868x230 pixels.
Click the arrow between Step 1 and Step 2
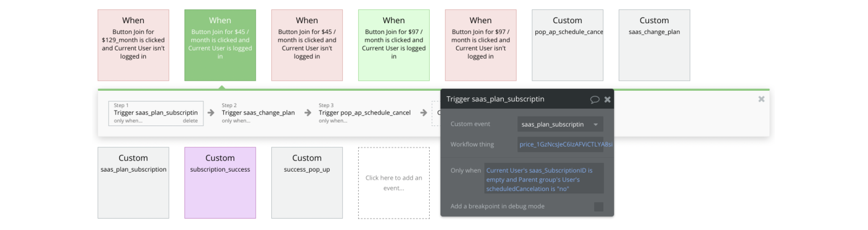(x=211, y=113)
